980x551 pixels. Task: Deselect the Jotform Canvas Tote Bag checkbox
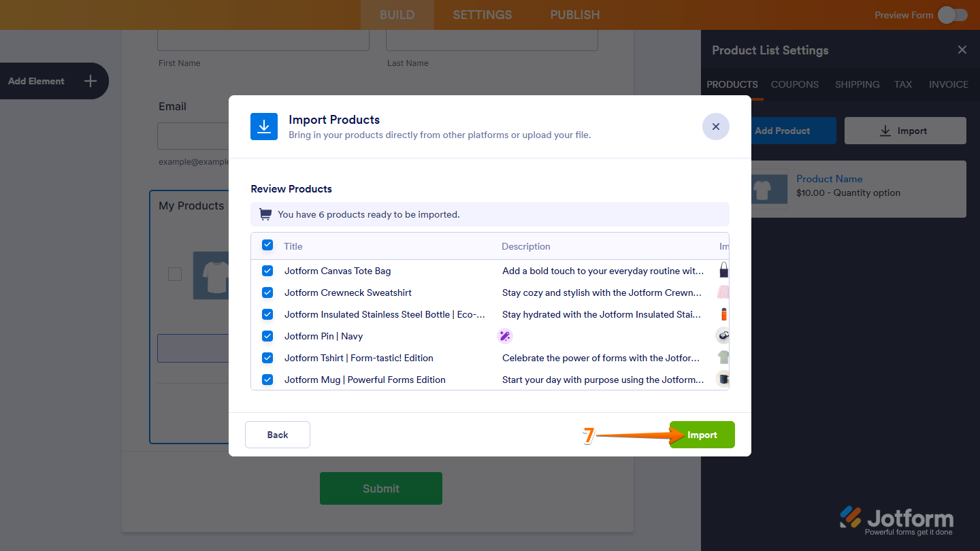point(267,271)
